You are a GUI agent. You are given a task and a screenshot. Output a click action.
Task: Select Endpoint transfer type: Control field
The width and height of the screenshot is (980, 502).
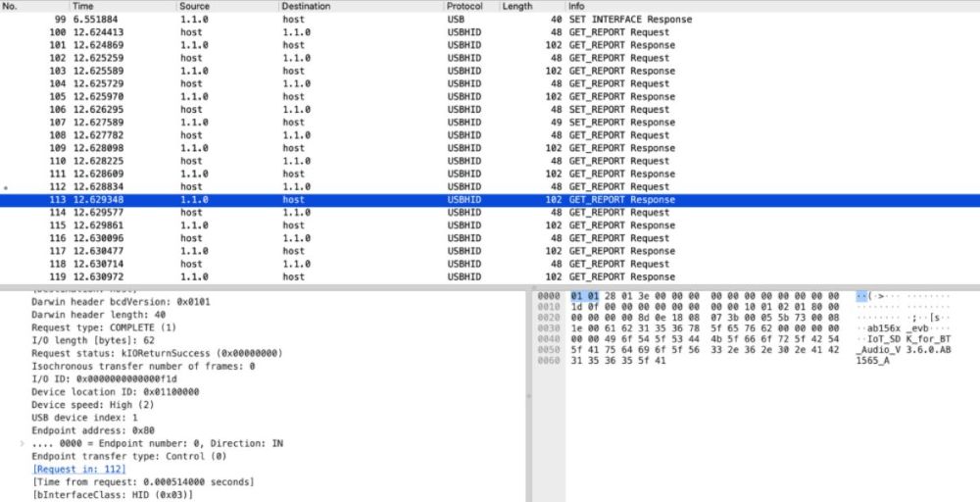coord(128,456)
